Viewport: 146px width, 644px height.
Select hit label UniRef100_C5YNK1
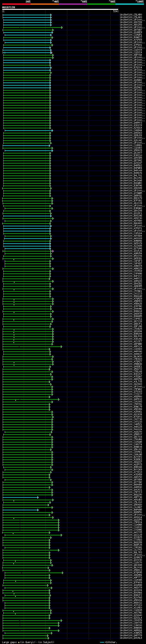(x=131, y=291)
